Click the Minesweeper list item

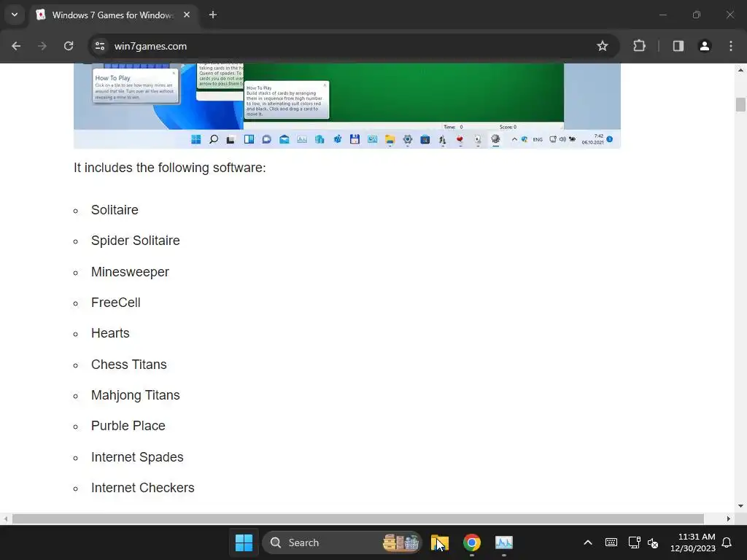click(x=130, y=272)
